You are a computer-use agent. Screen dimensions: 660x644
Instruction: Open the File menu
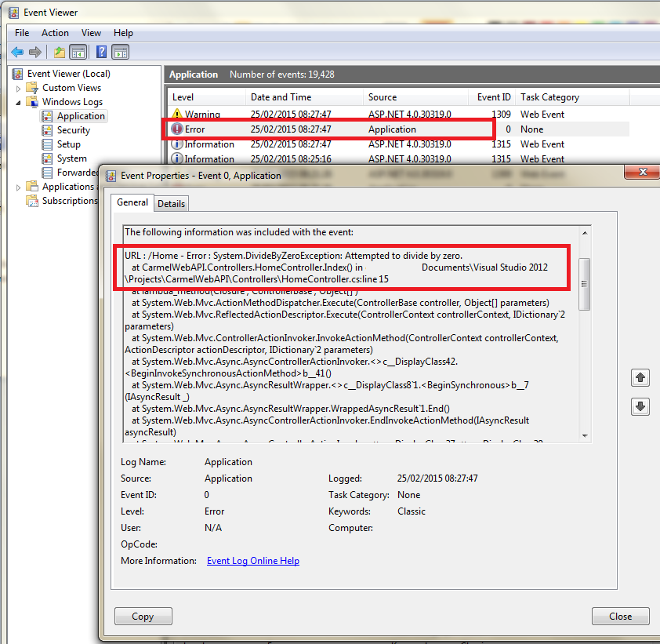pos(22,33)
